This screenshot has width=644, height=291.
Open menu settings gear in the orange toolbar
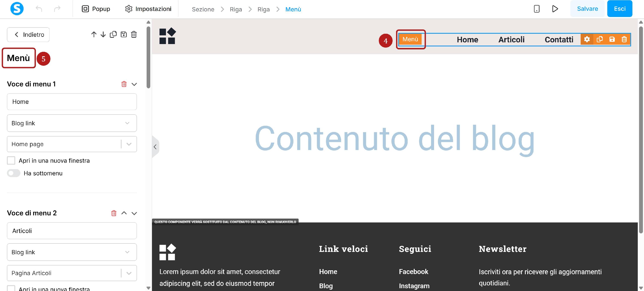click(587, 40)
